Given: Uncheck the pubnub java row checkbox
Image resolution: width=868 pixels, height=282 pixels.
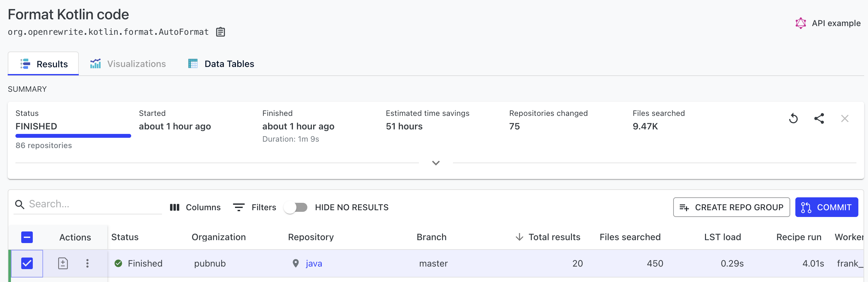Looking at the screenshot, I should 27,263.
